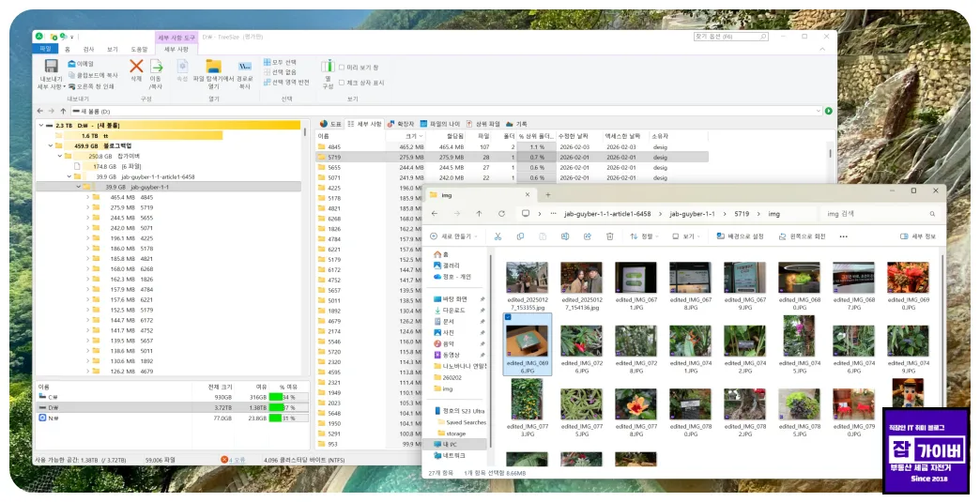Click the Move/Copy (이동/복사) icon

[156, 67]
